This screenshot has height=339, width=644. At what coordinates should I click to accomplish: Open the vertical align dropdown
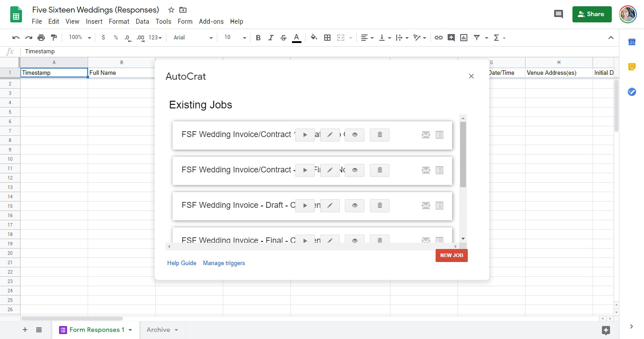(385, 38)
